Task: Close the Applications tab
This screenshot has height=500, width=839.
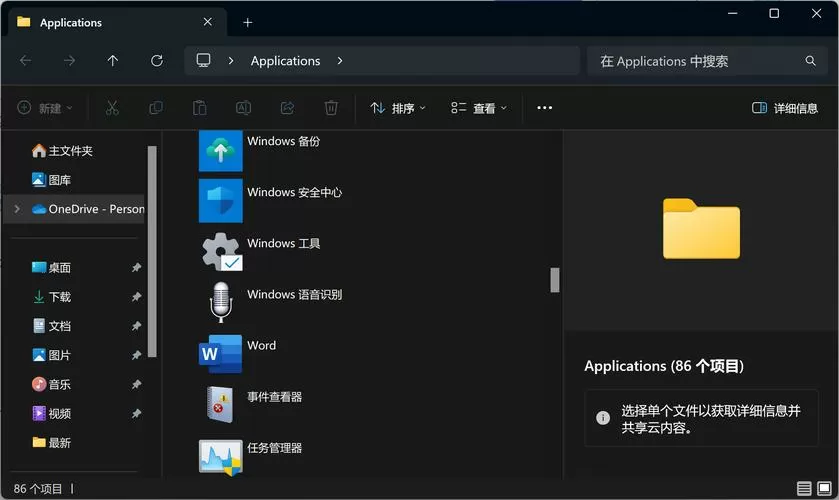Action: (208, 22)
